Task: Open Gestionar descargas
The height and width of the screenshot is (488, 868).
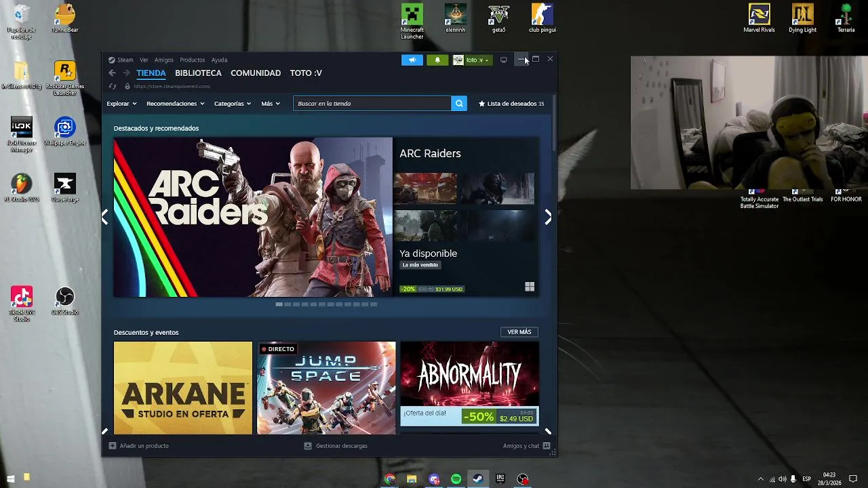Action: pos(336,446)
